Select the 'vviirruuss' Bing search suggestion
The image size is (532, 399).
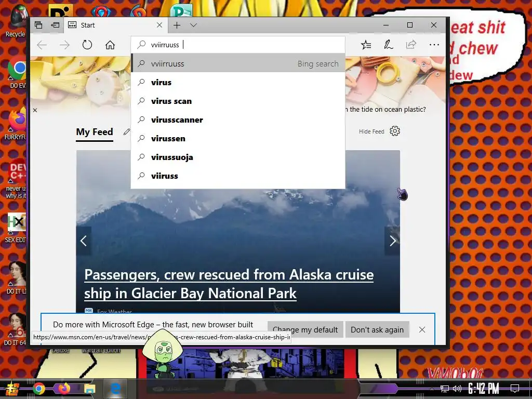[238, 64]
